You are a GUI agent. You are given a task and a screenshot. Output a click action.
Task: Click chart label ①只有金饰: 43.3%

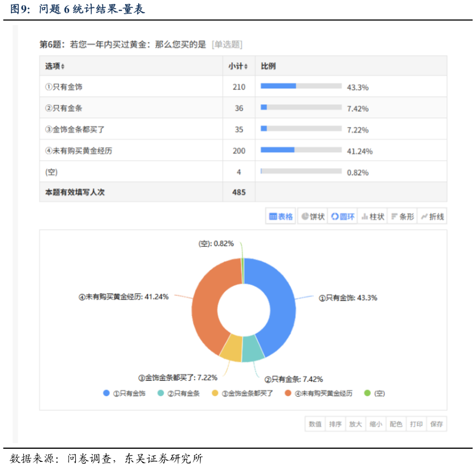[348, 298]
